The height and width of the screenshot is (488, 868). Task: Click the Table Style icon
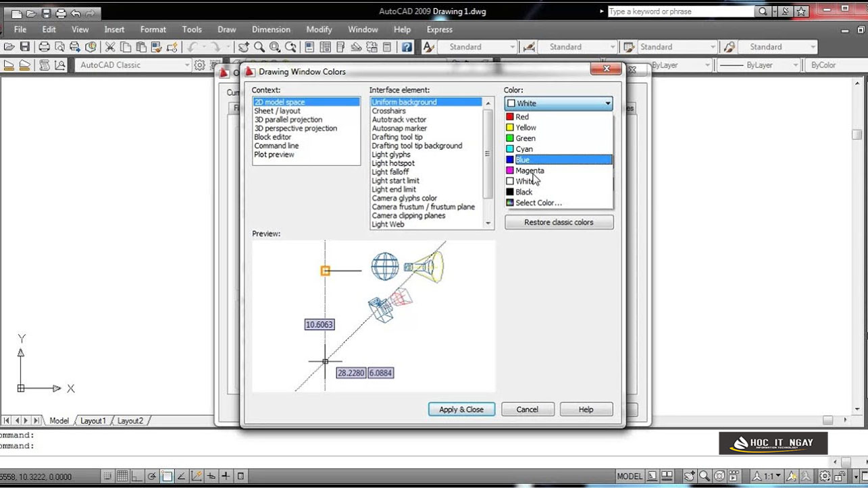629,47
